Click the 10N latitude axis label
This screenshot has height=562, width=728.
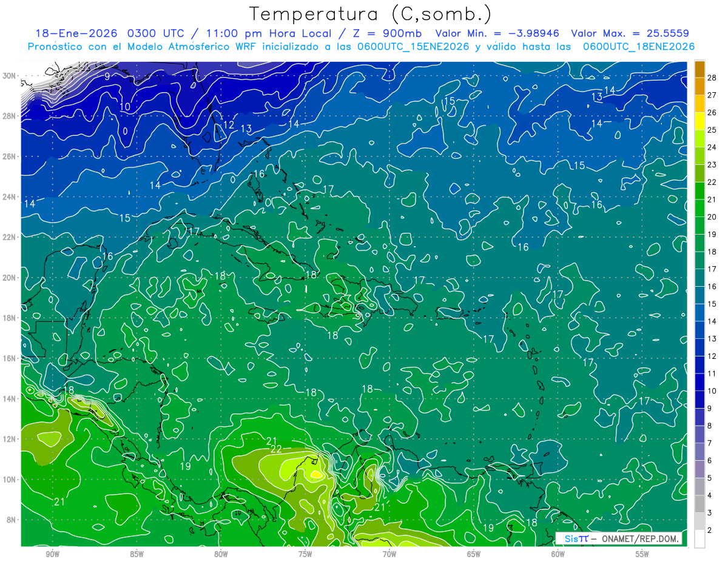point(10,479)
